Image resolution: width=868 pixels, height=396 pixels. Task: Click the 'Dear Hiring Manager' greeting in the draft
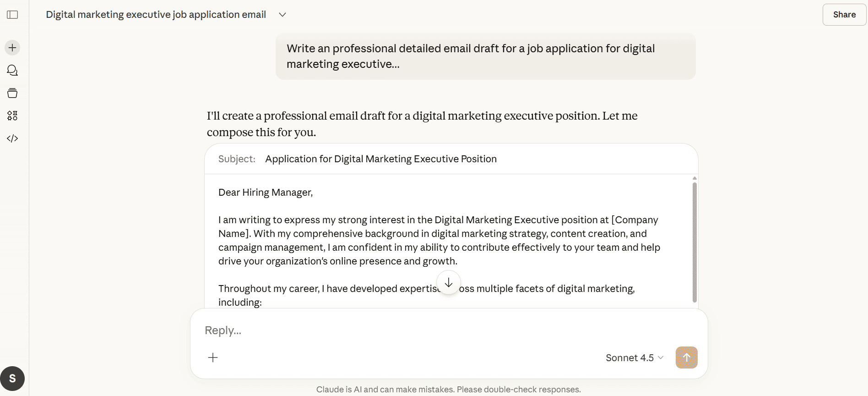click(266, 192)
